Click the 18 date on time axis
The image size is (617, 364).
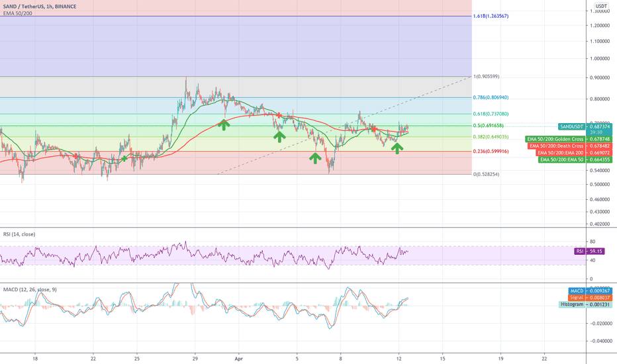[35, 359]
